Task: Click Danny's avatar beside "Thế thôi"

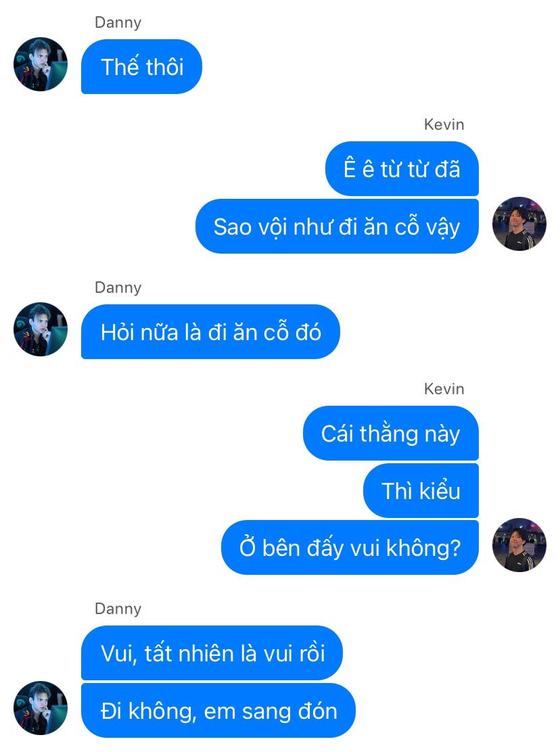Action: click(41, 64)
